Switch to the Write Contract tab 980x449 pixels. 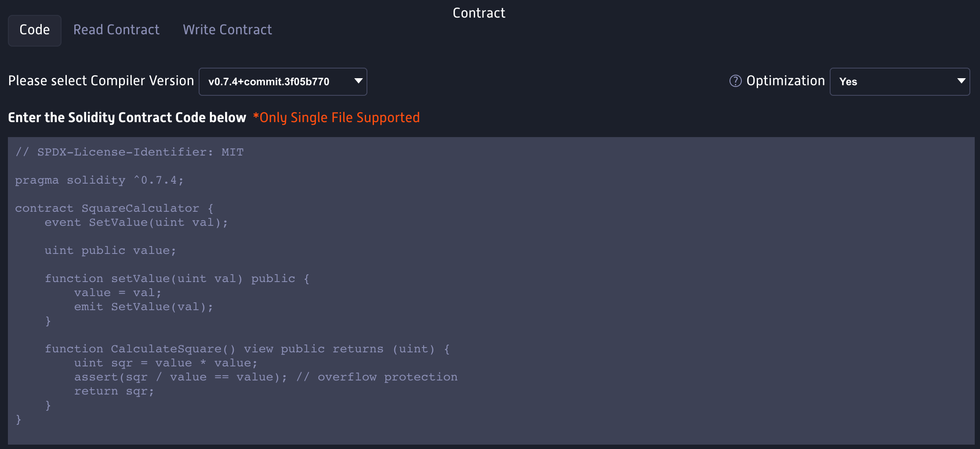[x=227, y=29]
